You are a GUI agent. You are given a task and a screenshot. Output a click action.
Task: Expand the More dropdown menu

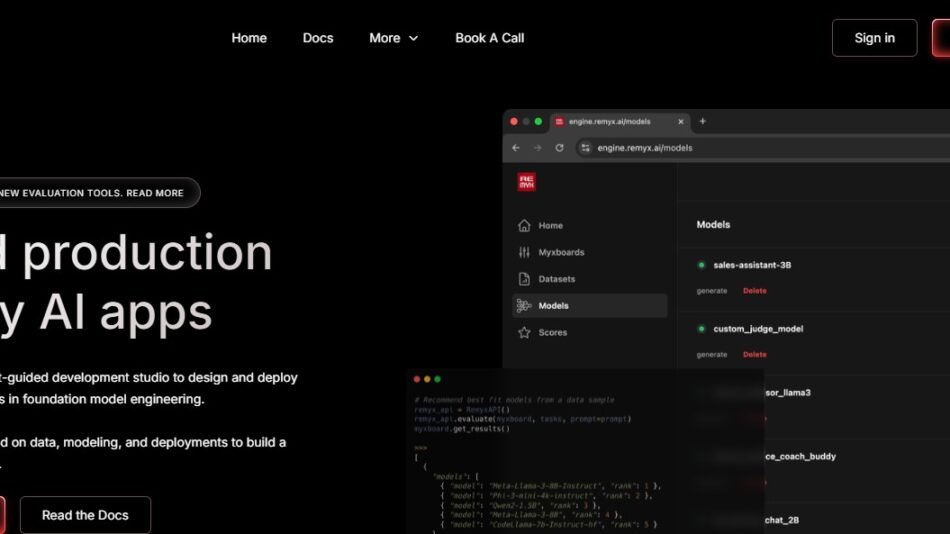coord(393,38)
